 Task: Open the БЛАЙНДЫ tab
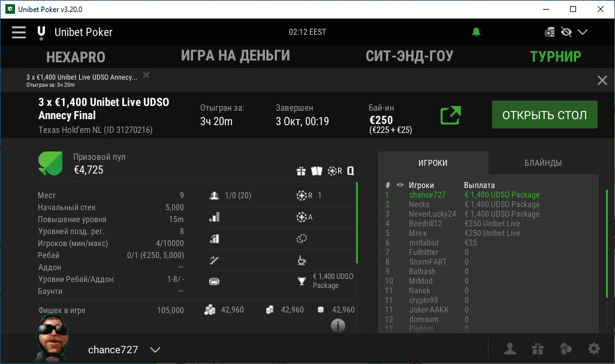[543, 163]
